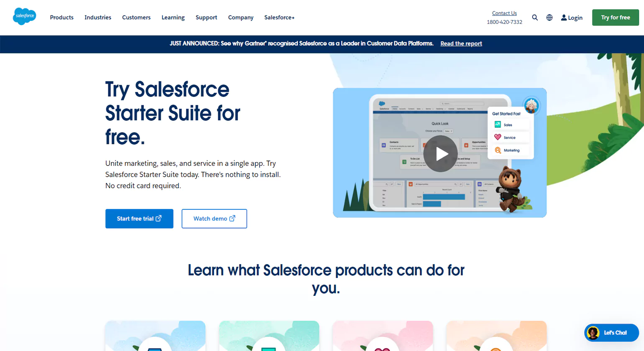Open the Products menu
The height and width of the screenshot is (351, 644).
tap(61, 18)
